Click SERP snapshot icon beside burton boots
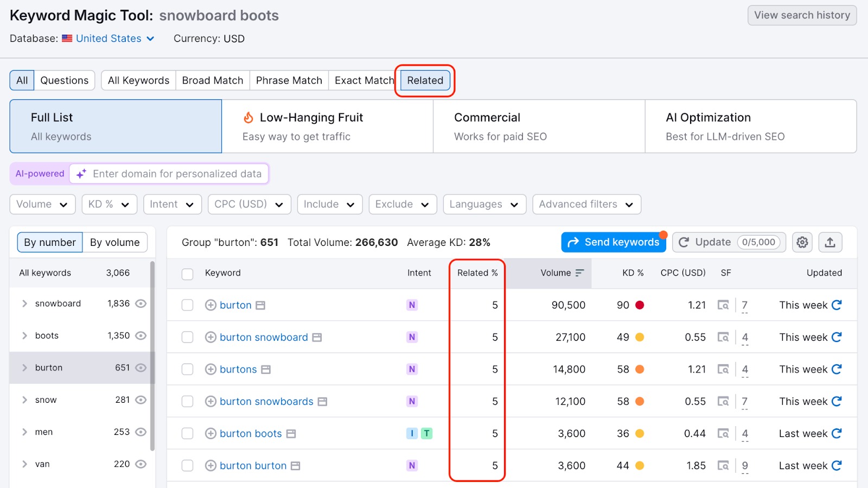The width and height of the screenshot is (868, 488). coord(291,434)
